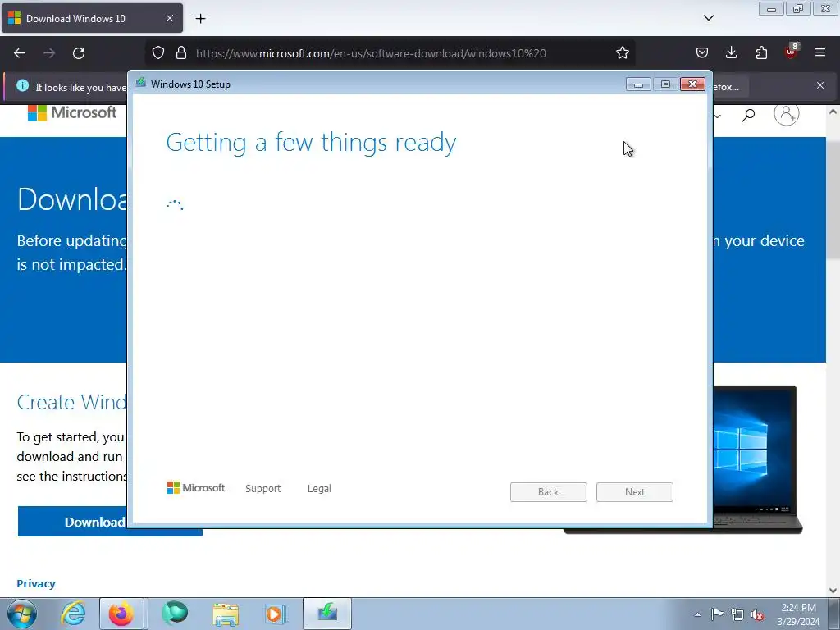Open the Privacy link on webpage

tap(36, 583)
